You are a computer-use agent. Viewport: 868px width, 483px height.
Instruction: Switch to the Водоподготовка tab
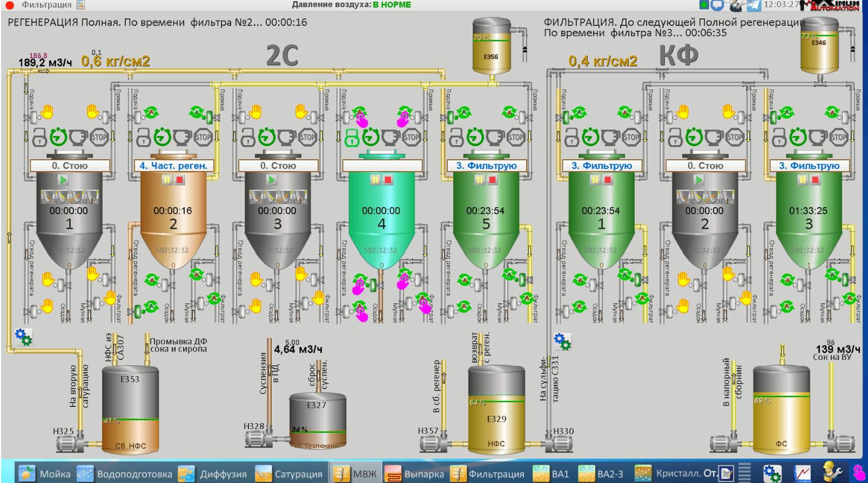(x=125, y=474)
